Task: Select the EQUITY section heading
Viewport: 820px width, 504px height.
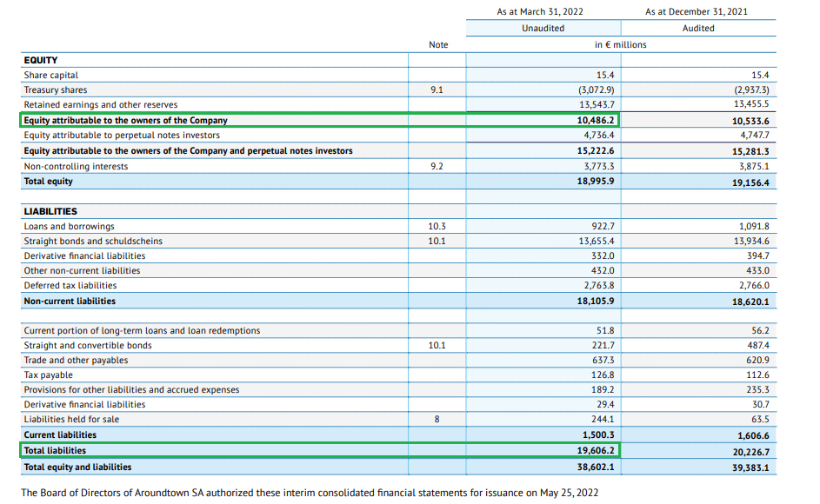Action: tap(41, 61)
